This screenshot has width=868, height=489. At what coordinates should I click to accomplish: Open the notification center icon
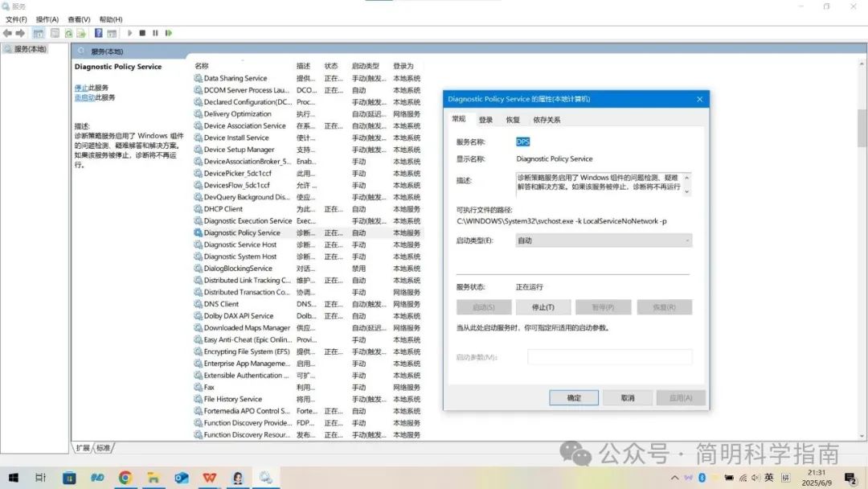coord(851,478)
